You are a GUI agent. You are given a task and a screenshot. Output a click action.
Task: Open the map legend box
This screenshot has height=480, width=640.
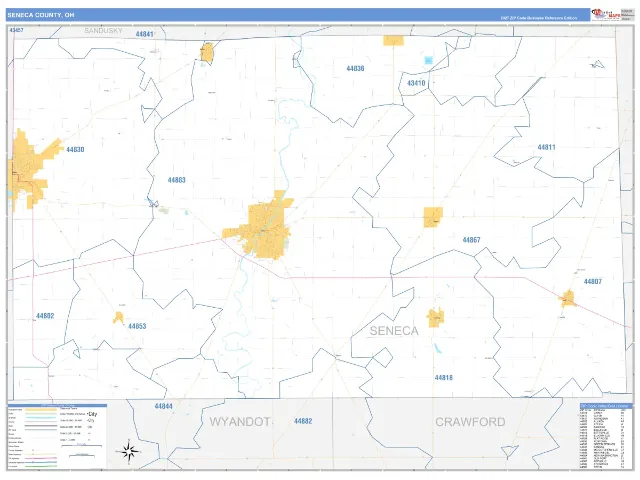coord(57,436)
